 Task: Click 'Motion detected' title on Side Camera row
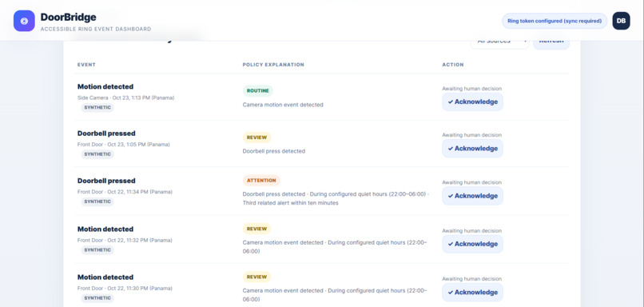pos(105,86)
